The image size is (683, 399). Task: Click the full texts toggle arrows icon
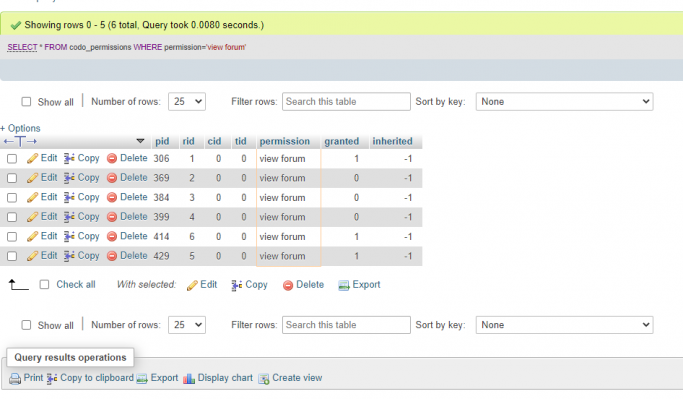click(x=20, y=142)
